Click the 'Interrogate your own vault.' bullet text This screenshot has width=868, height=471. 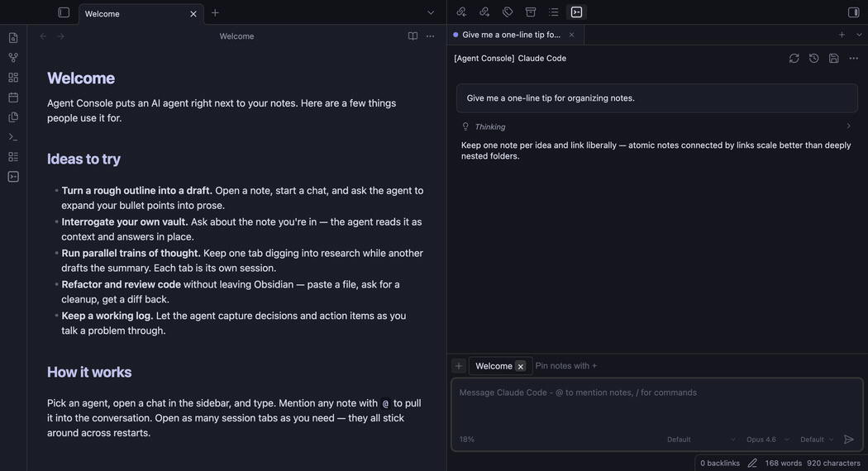125,221
